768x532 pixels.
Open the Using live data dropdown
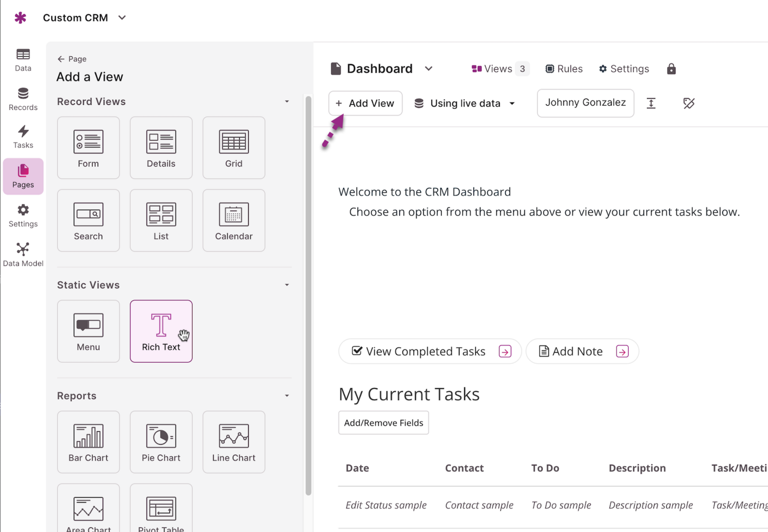click(464, 103)
